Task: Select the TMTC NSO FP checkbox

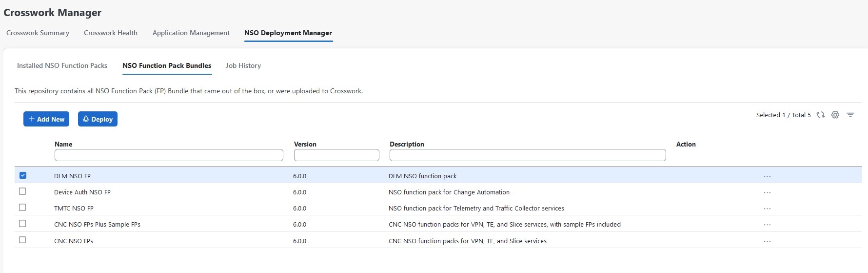Action: pos(22,208)
